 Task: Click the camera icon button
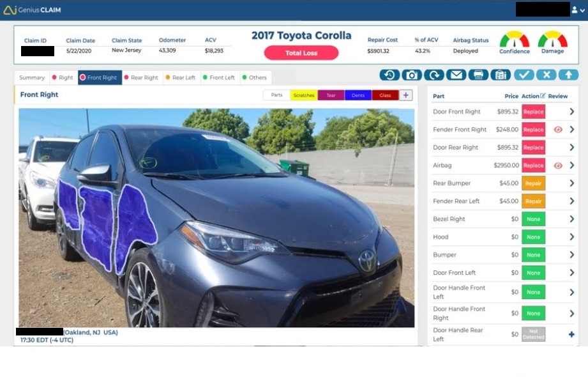pos(411,75)
